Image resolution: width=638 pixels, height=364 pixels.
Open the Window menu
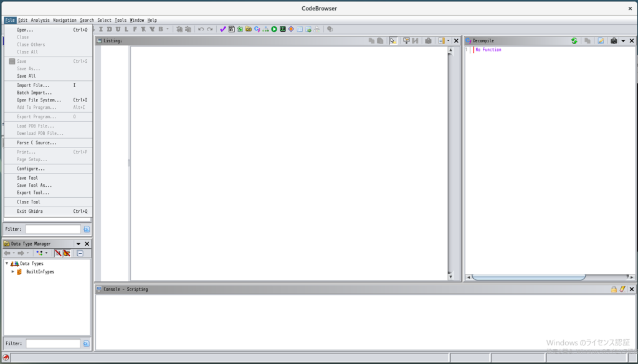click(136, 20)
